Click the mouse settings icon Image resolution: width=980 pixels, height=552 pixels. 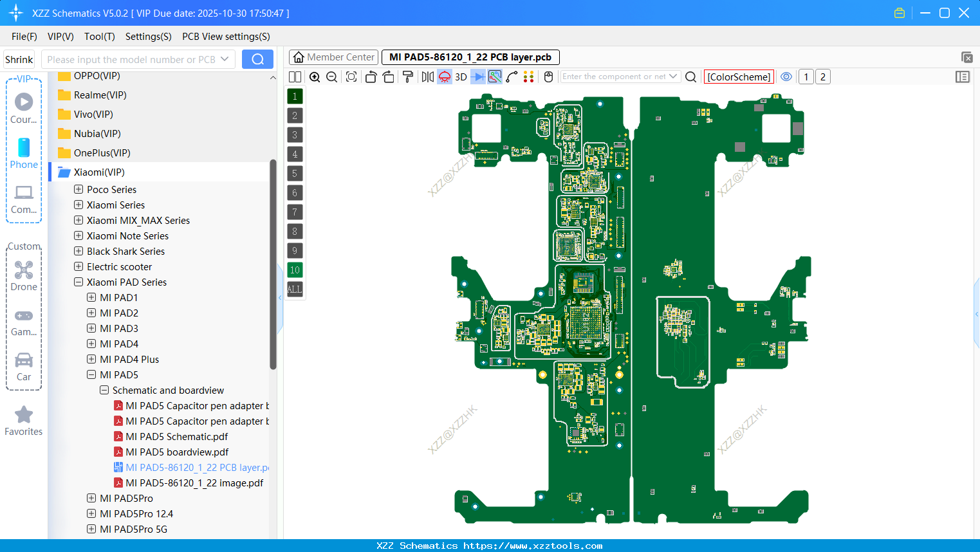click(548, 77)
